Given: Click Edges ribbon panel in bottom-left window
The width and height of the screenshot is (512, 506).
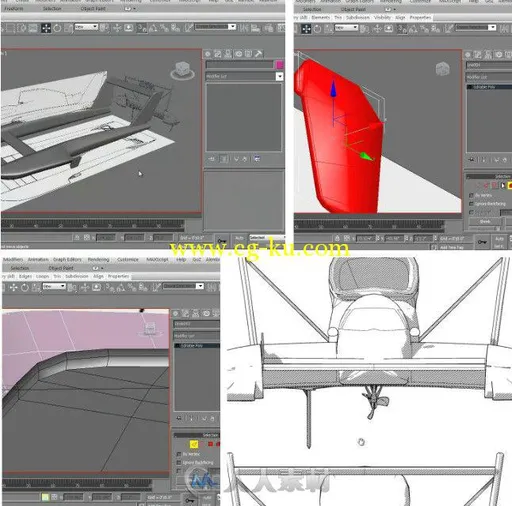Looking at the screenshot, I should tap(25, 276).
